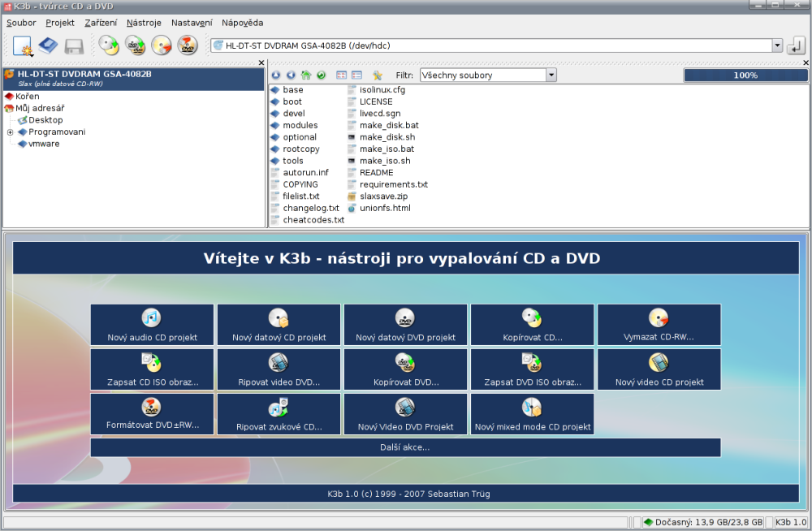
Task: Go up one directory level
Action: tap(276, 76)
